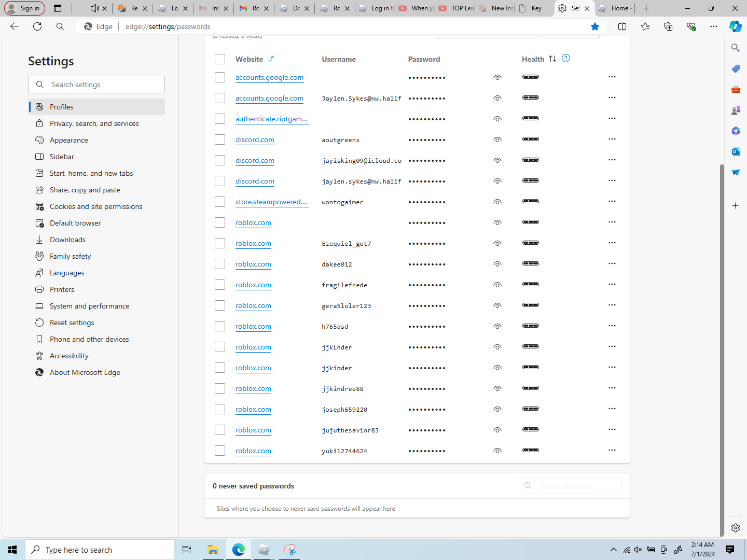This screenshot has height=560, width=747.
Task: Sort passwords by Health column arrows
Action: (x=552, y=59)
